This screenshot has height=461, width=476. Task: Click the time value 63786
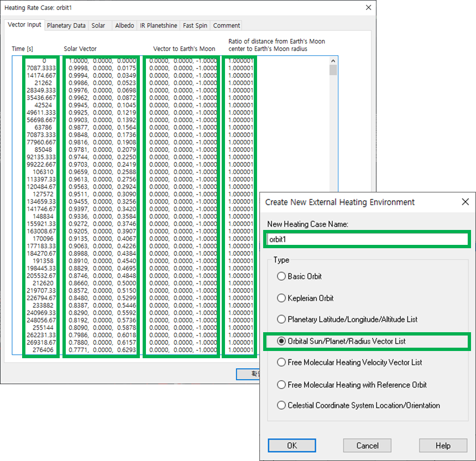tap(43, 128)
